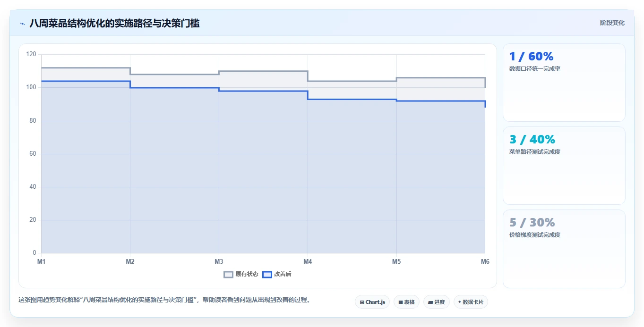Click the 进度 tag
Viewport: 644px width, 327px height.
point(437,302)
